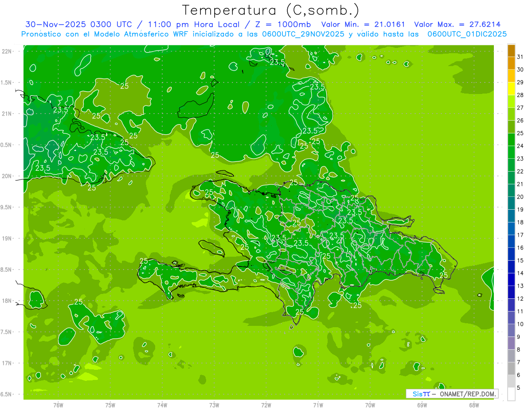This screenshot has height=411, width=532.
Task: Click the '8.5N' latitude axis label
Action: [7, 270]
